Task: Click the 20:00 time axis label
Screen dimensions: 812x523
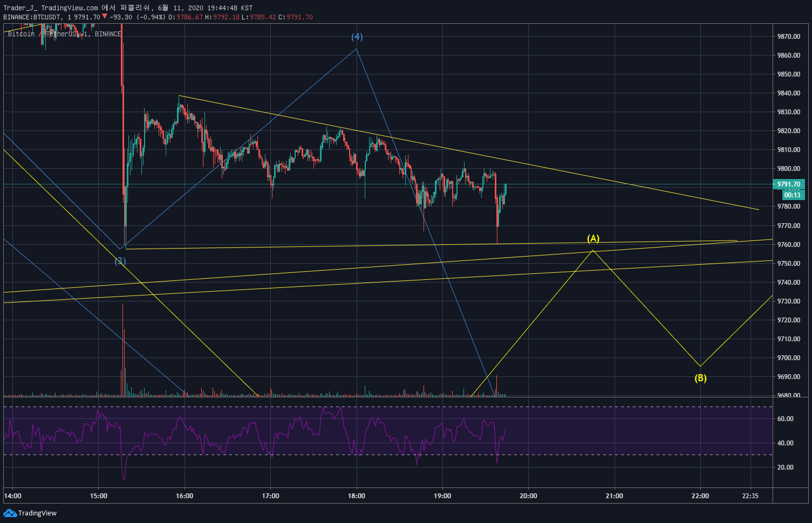Action: [x=528, y=496]
